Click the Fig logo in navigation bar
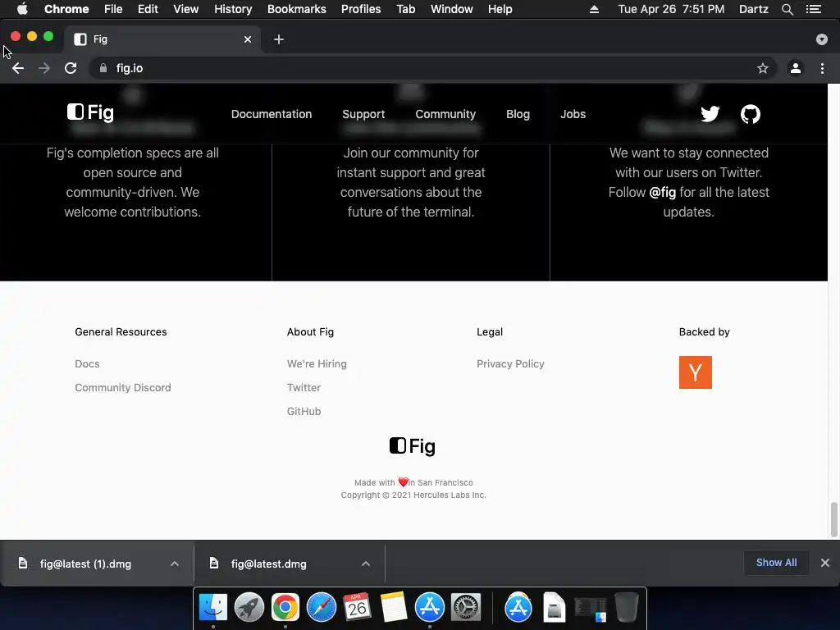 pos(90,112)
